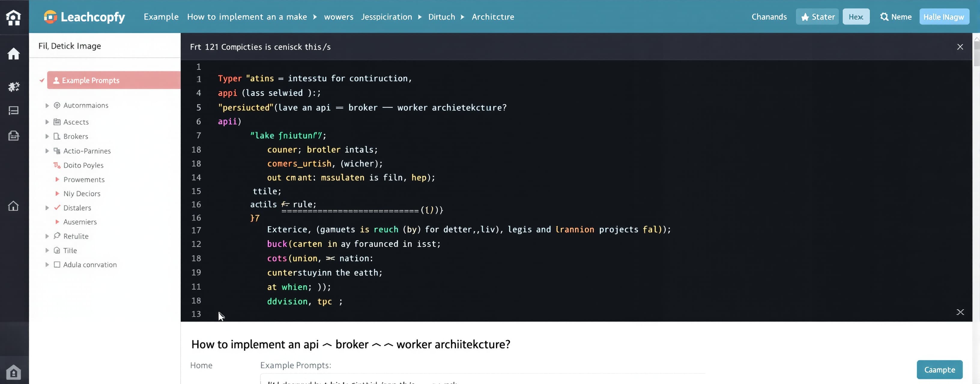
Task: Click the Doito Poyles red icon
Action: [57, 165]
